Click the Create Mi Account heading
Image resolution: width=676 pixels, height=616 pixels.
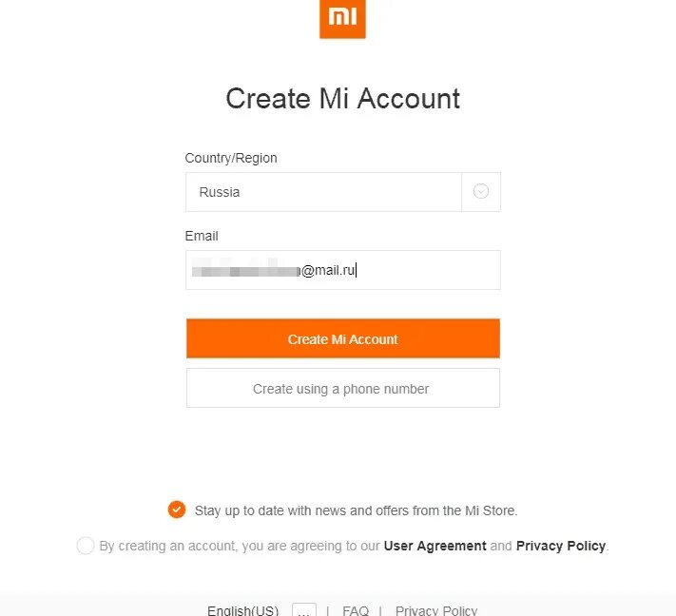[342, 99]
